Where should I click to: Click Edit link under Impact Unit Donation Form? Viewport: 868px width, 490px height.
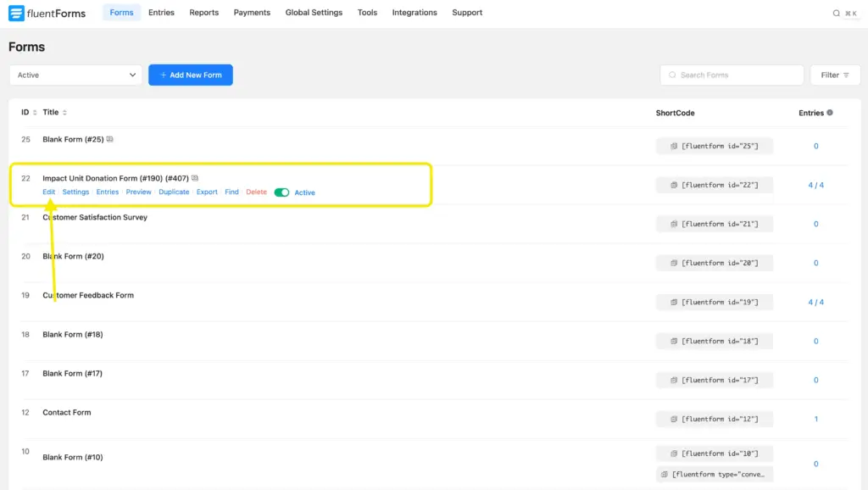[49, 192]
